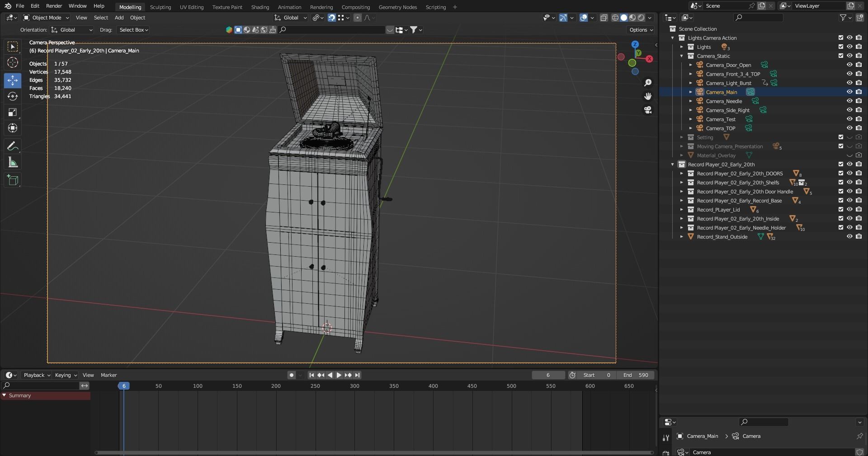868x456 pixels.
Task: Click the End frame field
Action: pyautogui.click(x=636, y=375)
